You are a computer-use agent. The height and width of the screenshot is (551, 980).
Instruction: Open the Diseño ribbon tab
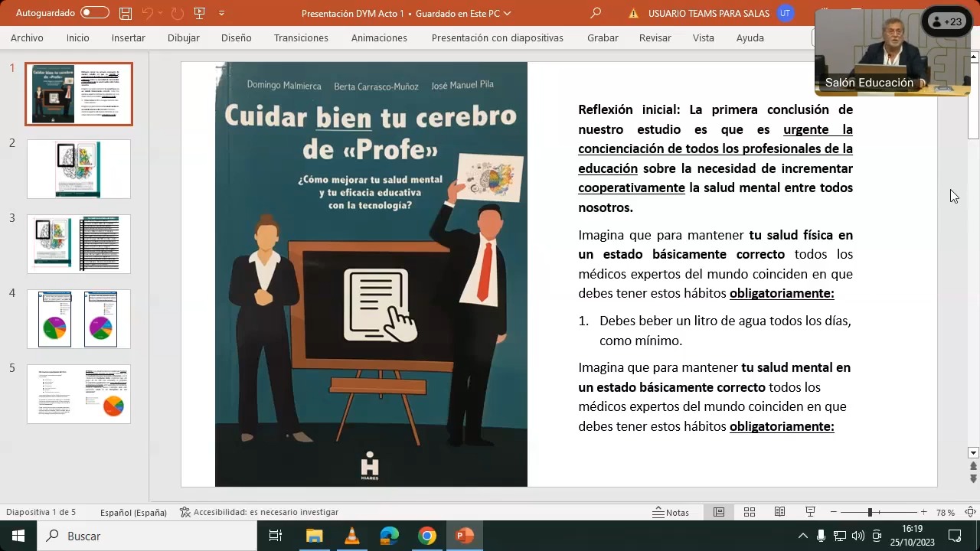click(236, 37)
